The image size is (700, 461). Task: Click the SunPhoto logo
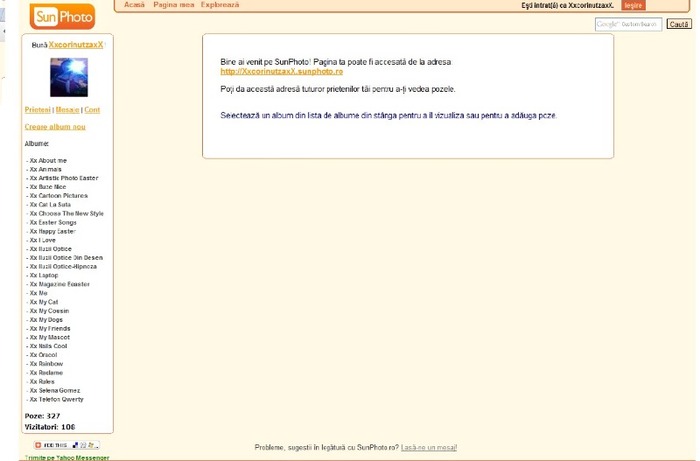(x=62, y=17)
